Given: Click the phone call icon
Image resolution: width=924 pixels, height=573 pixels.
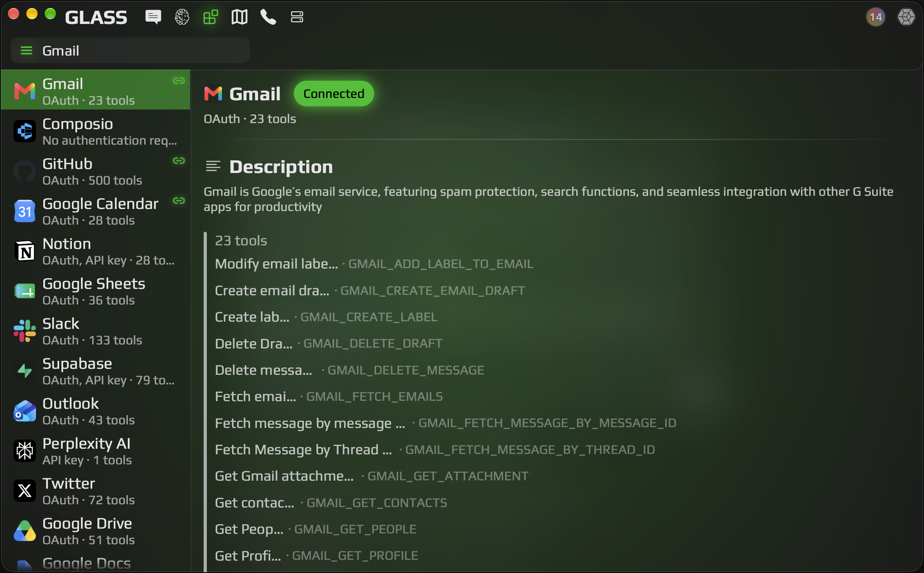Looking at the screenshot, I should pos(268,17).
